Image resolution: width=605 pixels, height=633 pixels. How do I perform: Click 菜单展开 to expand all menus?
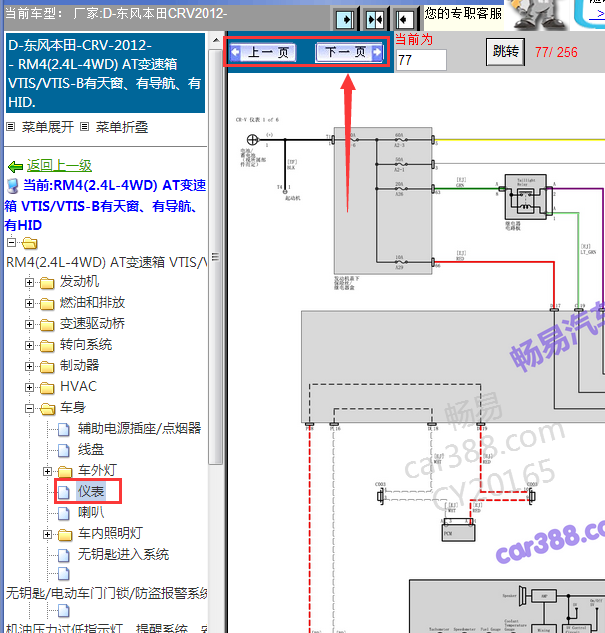pos(48,127)
